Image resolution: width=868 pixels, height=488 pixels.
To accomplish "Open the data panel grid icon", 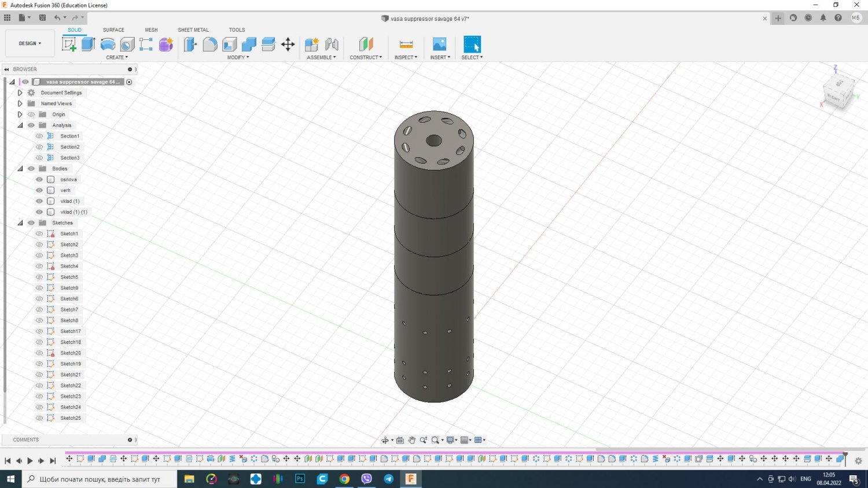I will click(7, 18).
